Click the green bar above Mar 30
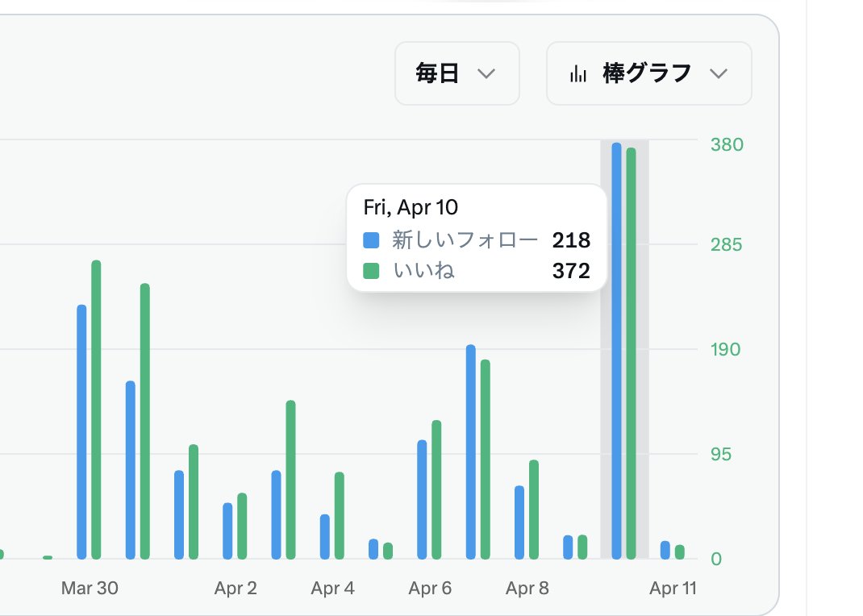Screen dimensions: 863x616 96,410
